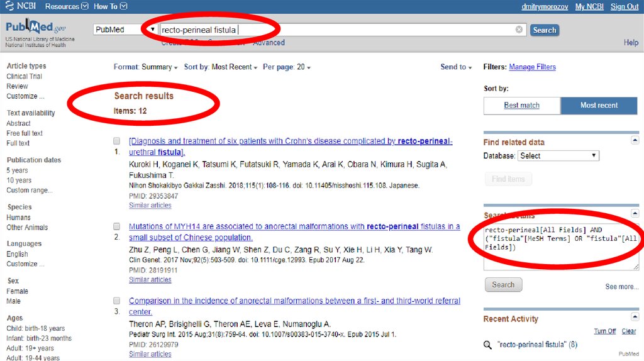Image resolution: width=644 pixels, height=361 pixels.
Task: Collapse the Recent Activity panel
Action: 635,317
